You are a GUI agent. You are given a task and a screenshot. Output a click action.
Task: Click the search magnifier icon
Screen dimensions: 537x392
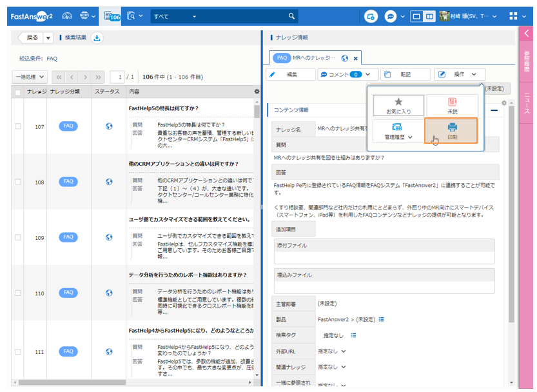[x=292, y=17]
